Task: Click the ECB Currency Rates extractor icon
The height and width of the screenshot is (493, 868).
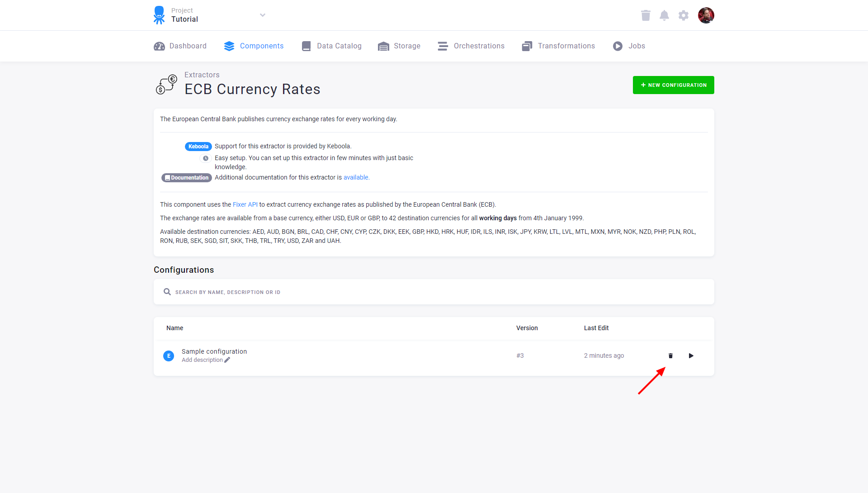Action: [x=166, y=85]
